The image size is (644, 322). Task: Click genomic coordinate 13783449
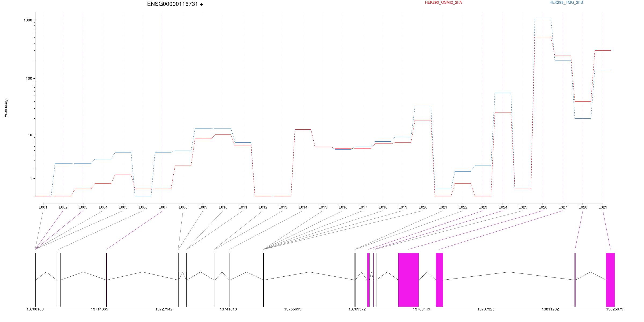coord(422,309)
